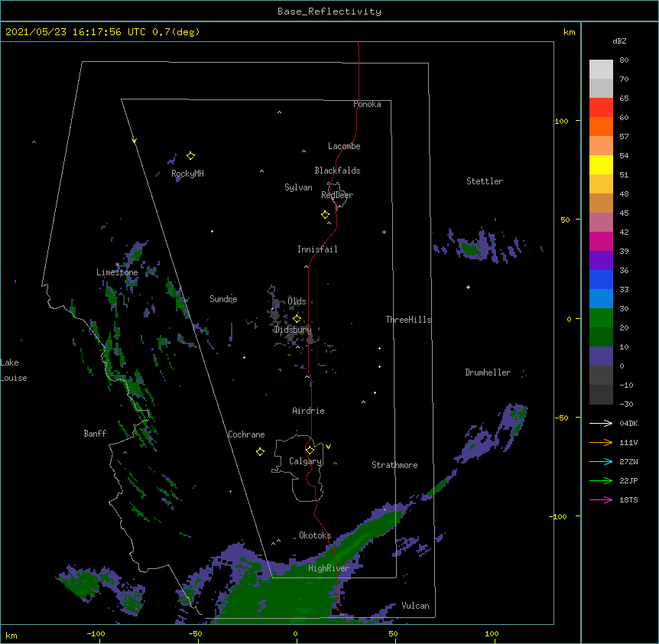Click the yellow diamond marker near RockyMH

pos(191,156)
